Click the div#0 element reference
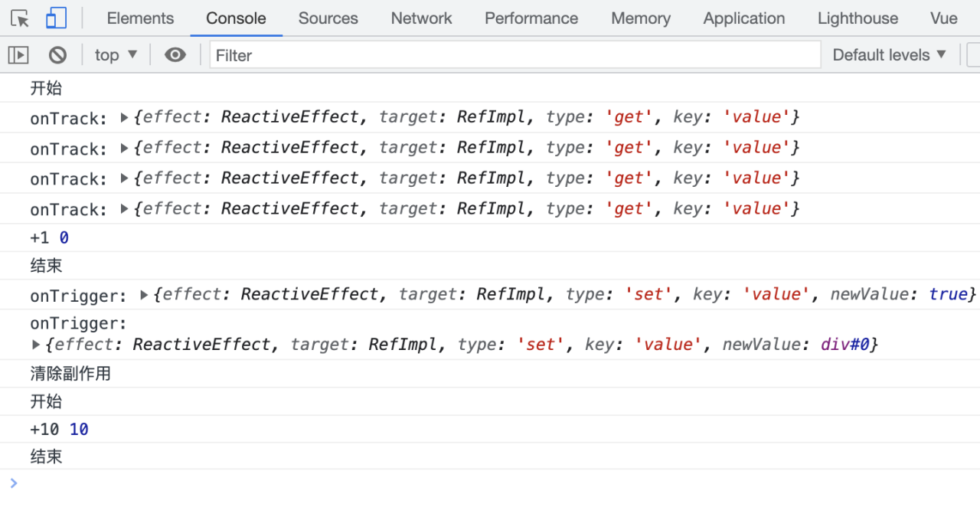The image size is (980, 507). click(847, 345)
